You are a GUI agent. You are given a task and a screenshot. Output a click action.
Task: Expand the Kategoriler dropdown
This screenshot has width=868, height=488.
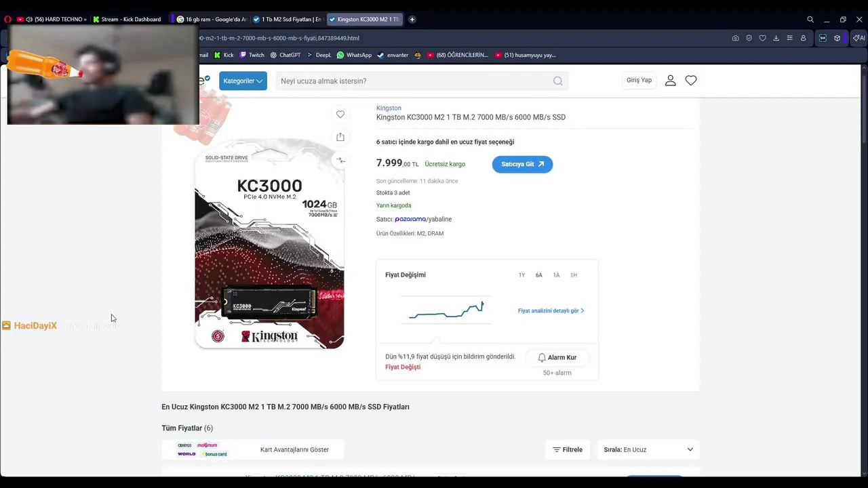click(x=243, y=81)
